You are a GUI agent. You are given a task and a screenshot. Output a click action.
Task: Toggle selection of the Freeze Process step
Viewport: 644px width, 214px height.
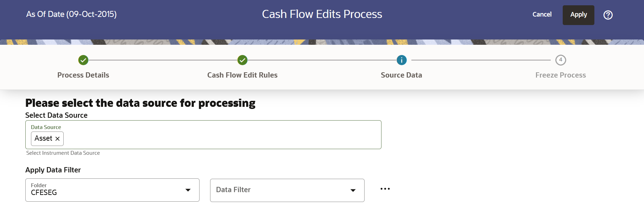coord(560,60)
